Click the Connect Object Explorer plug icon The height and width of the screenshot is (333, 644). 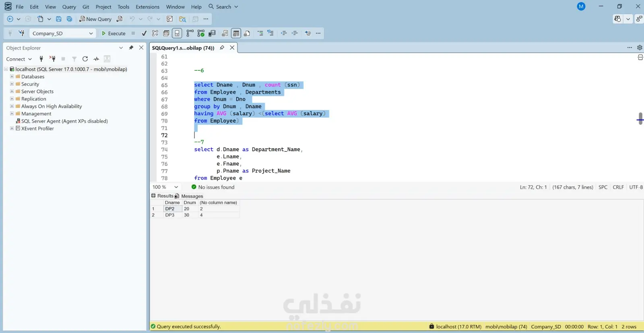pyautogui.click(x=41, y=59)
